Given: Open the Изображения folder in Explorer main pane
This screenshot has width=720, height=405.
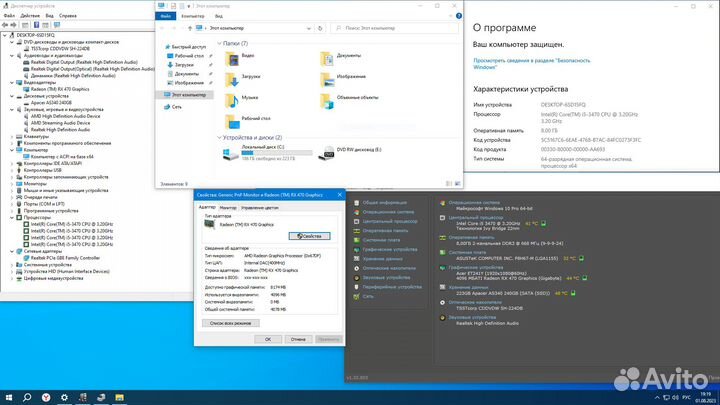Looking at the screenshot, I should [x=343, y=79].
